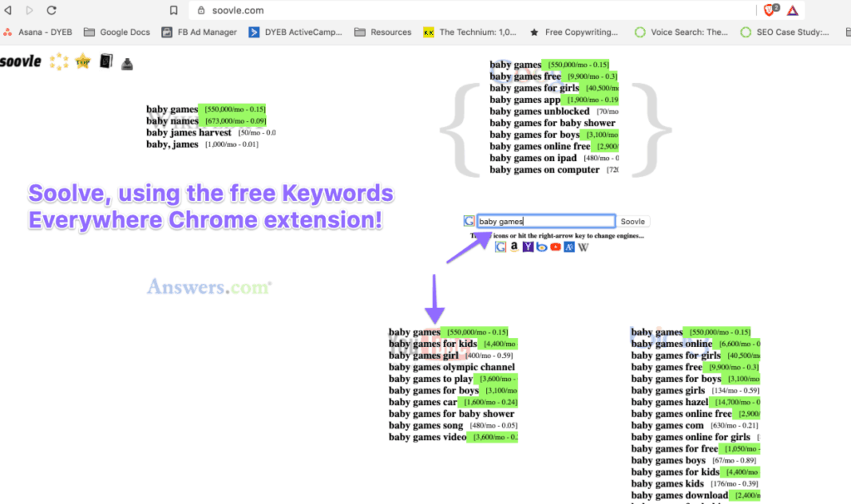This screenshot has height=504, width=851.
Task: Click the Answers.com logo
Action: tap(209, 286)
